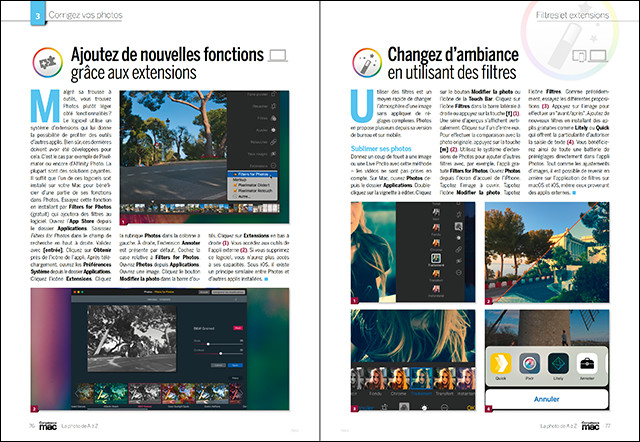Select the Traitement thumbnail in the iPhone filter strip

click(421, 380)
